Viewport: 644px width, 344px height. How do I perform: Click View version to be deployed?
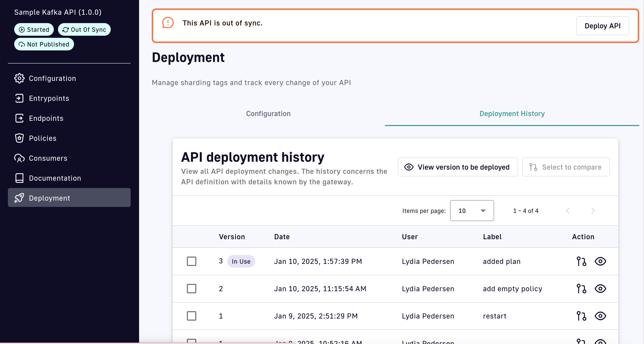(x=458, y=167)
